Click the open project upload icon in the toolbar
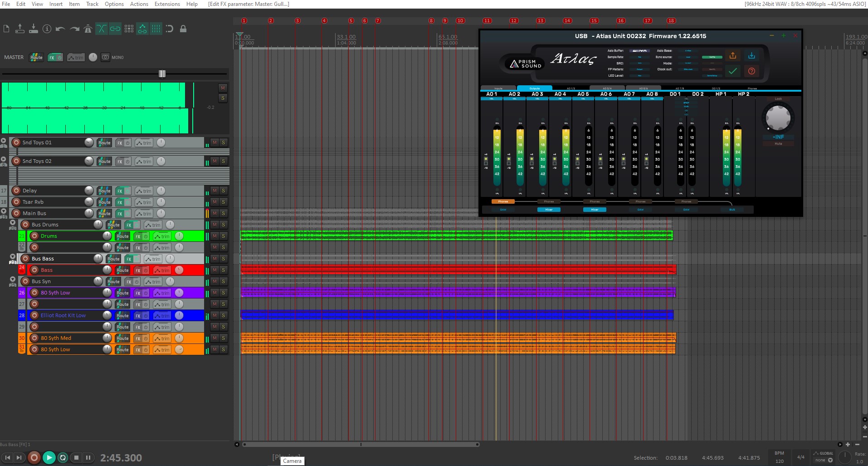This screenshot has height=466, width=868. point(20,29)
